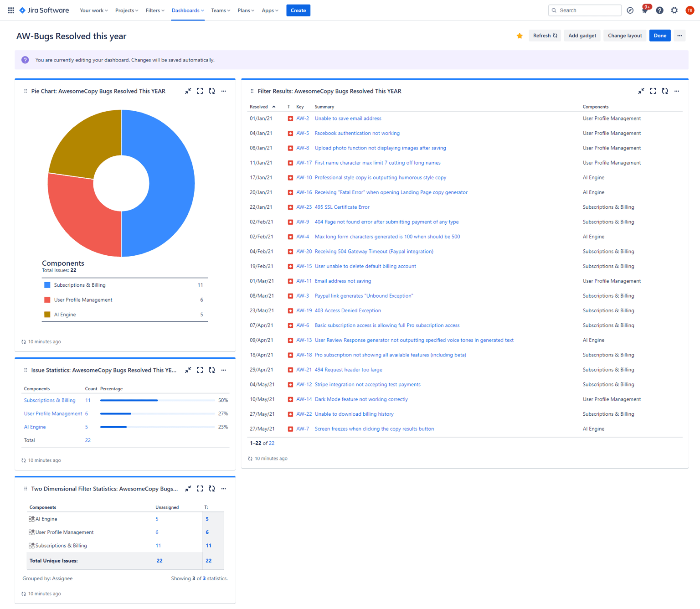Expand the Filters dropdown menu
Viewport: 700px width, 609px height.
(155, 10)
